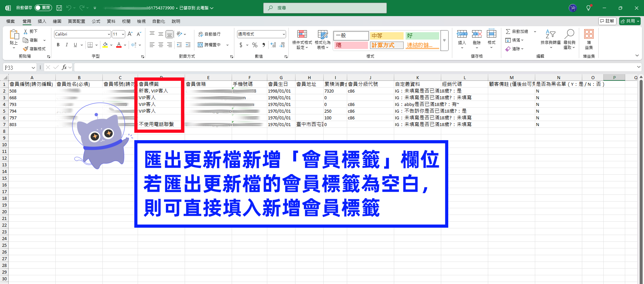Click the search box in title bar
This screenshot has width=644, height=284.
pyautogui.click(x=325, y=8)
